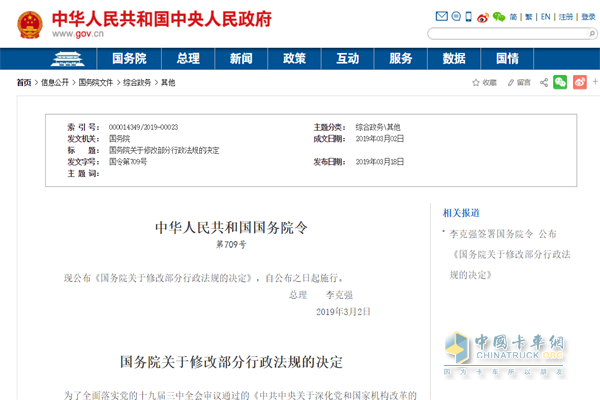Click the 登录 login link
600x400 pixels.
click(x=590, y=17)
